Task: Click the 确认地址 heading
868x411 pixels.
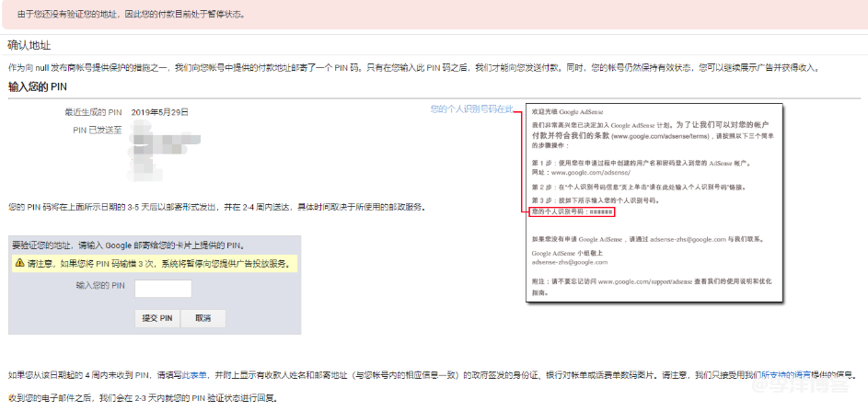Action: point(30,44)
